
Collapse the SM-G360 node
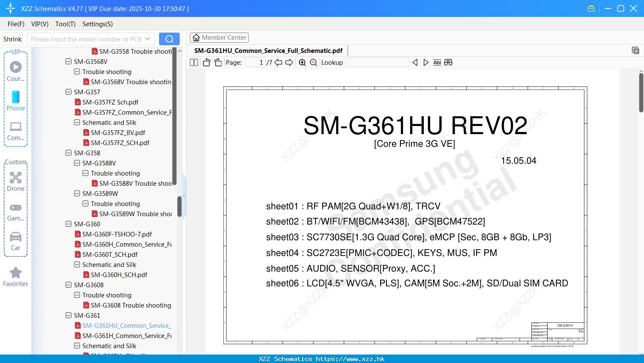69,224
